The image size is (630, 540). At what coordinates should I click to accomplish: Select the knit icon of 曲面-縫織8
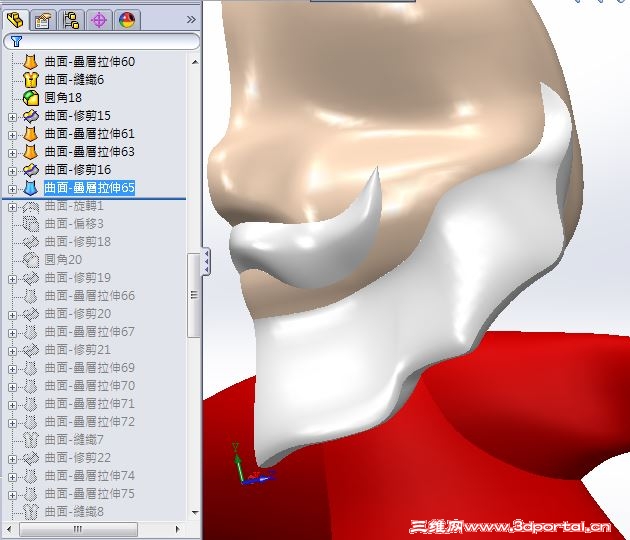(31, 512)
